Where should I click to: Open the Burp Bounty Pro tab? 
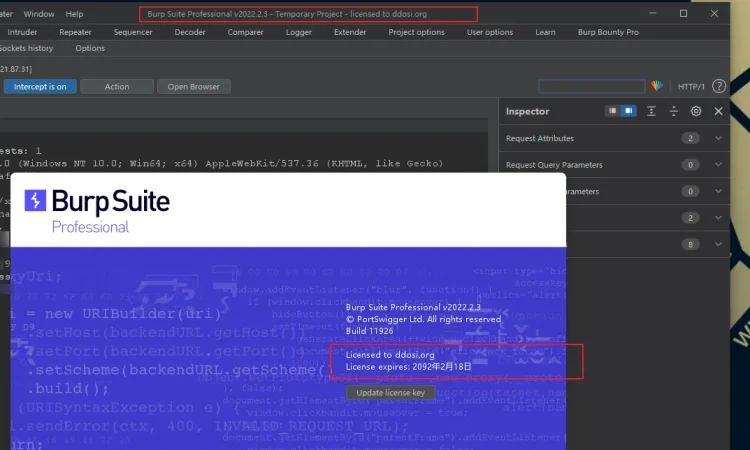tap(608, 32)
